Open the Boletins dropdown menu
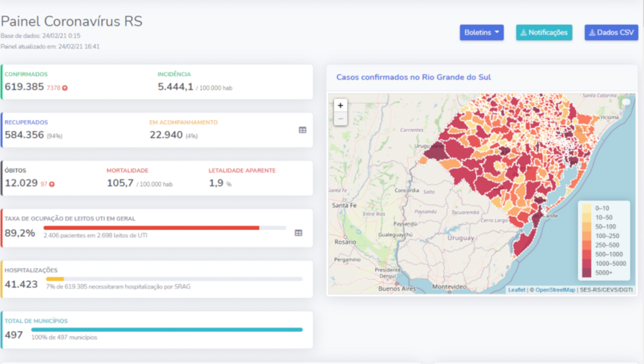 (x=481, y=32)
